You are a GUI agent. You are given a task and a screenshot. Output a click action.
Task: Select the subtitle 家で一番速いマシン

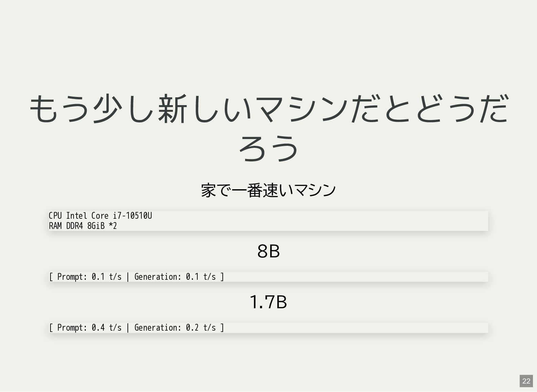pyautogui.click(x=268, y=190)
